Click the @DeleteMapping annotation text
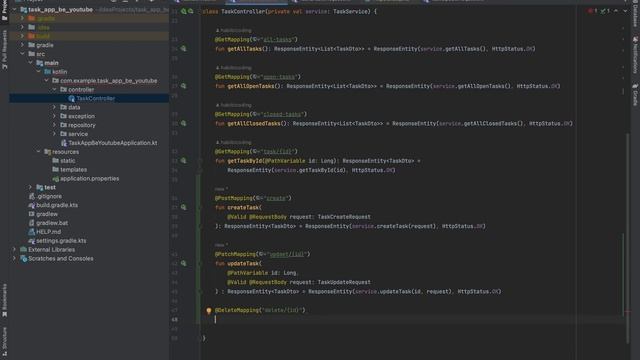The width and height of the screenshot is (640, 360). click(237, 310)
